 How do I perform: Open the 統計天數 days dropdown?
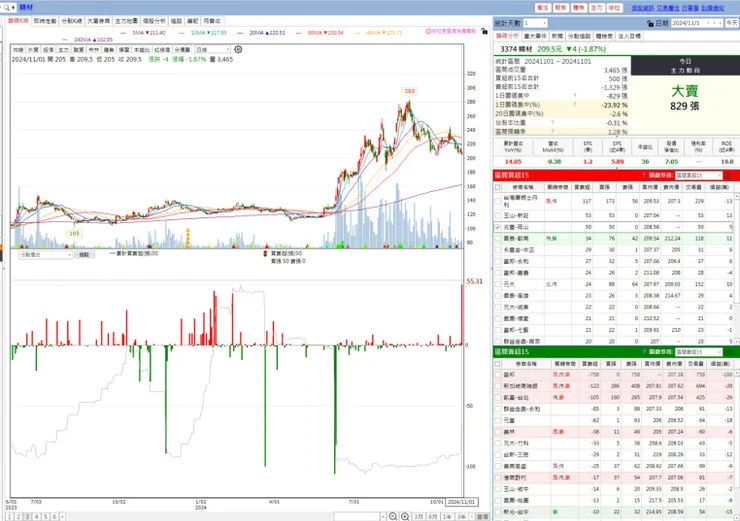(535, 23)
